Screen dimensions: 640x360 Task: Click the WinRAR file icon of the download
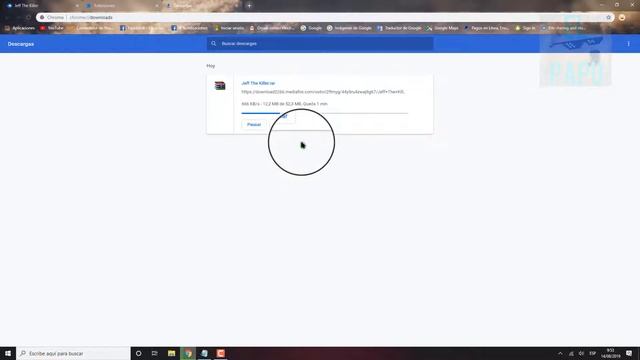click(220, 86)
